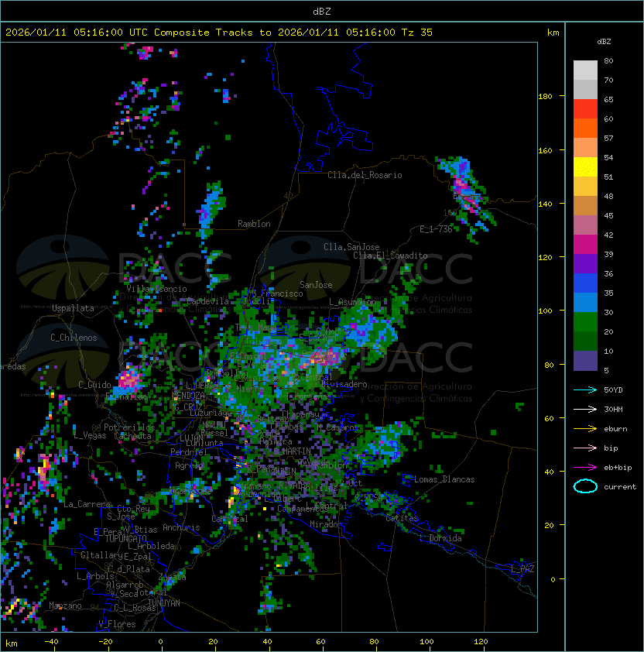Pick the purple 36-39 dBZ swatch
This screenshot has height=652, width=644.
pyautogui.click(x=585, y=264)
